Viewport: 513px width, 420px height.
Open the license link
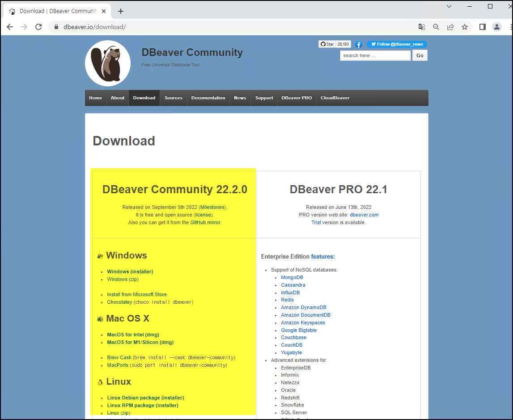203,215
